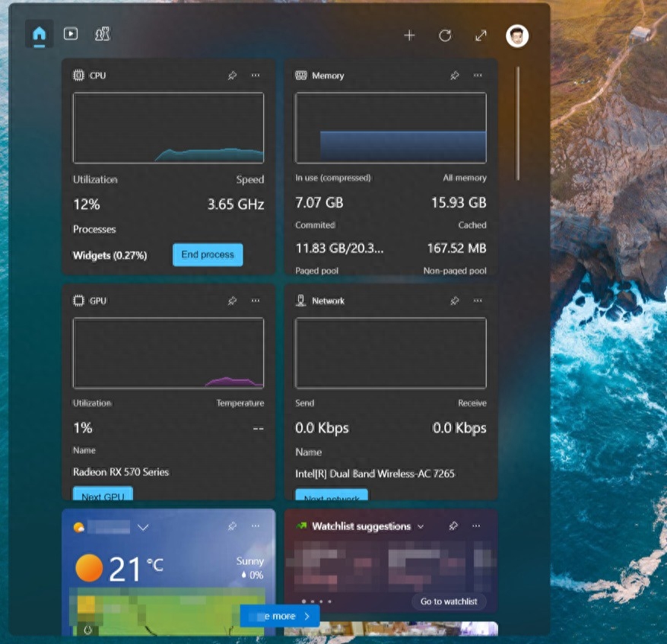The image size is (667, 644).
Task: Click End process for the Widgets process
Action: pos(207,254)
